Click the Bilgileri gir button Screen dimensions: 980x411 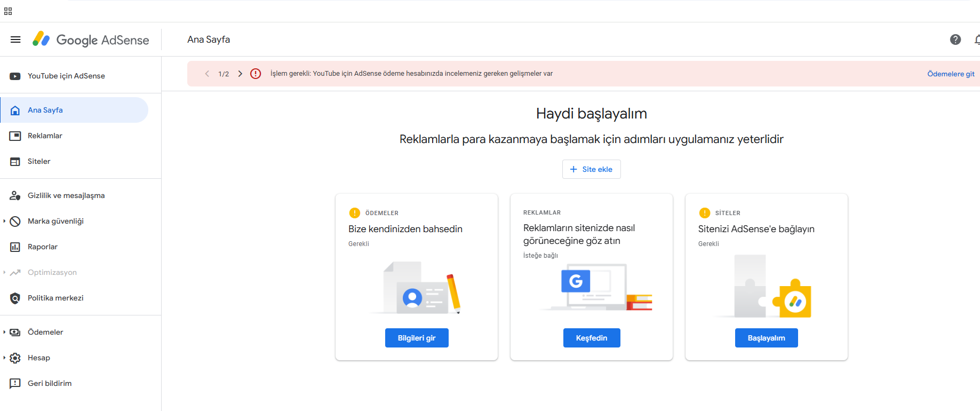(417, 338)
